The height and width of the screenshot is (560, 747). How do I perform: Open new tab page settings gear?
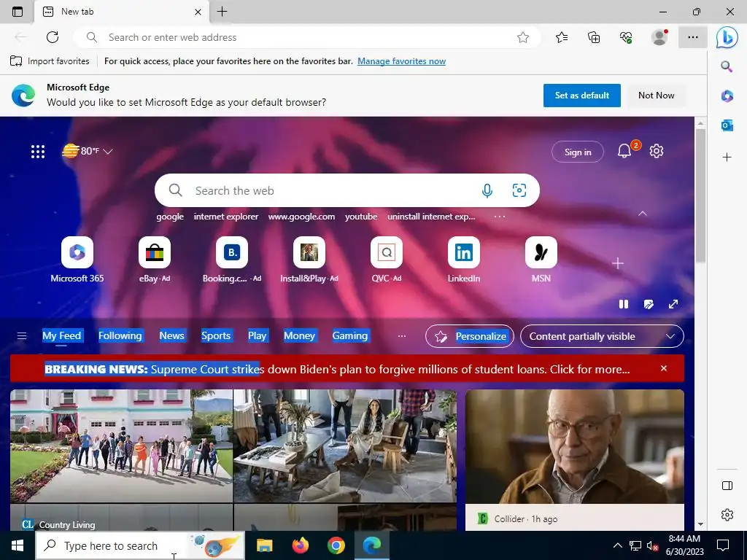[x=657, y=151]
